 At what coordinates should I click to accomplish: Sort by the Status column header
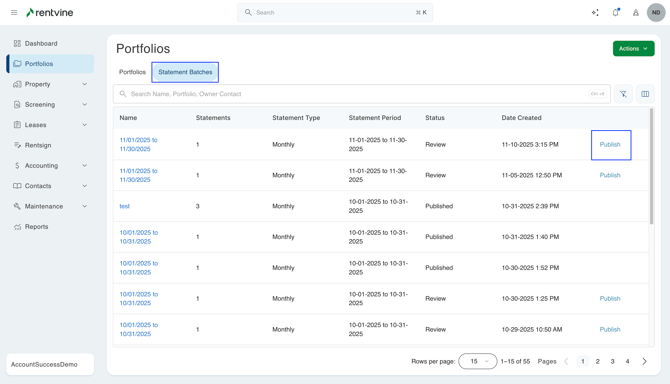[435, 118]
